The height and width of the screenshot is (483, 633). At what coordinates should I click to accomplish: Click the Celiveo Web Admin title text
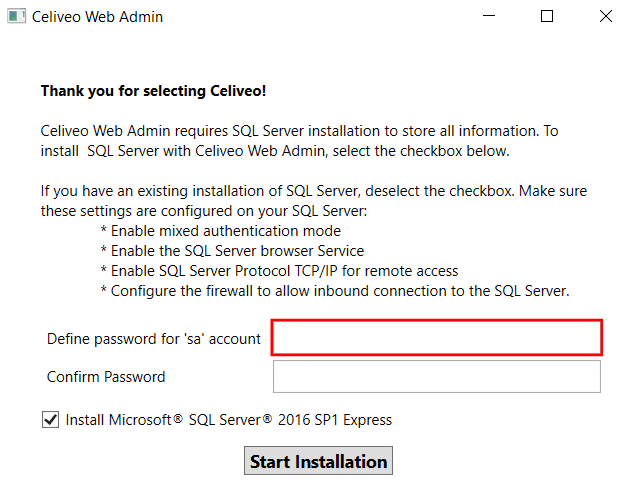click(97, 17)
